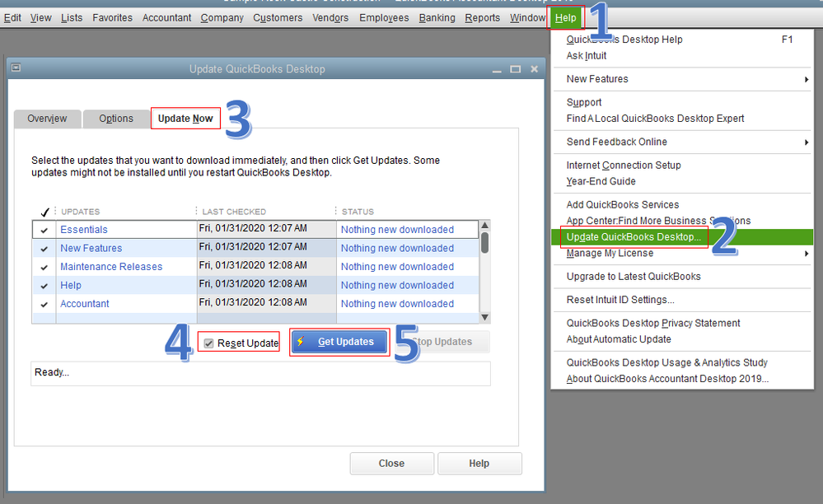
Task: Toggle the checkmark for Help update row
Action: 44,286
